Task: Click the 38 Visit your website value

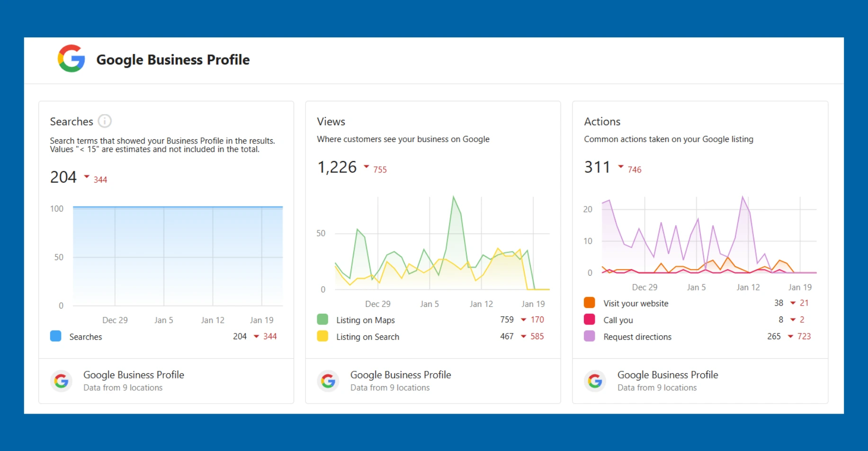Action: click(x=779, y=303)
